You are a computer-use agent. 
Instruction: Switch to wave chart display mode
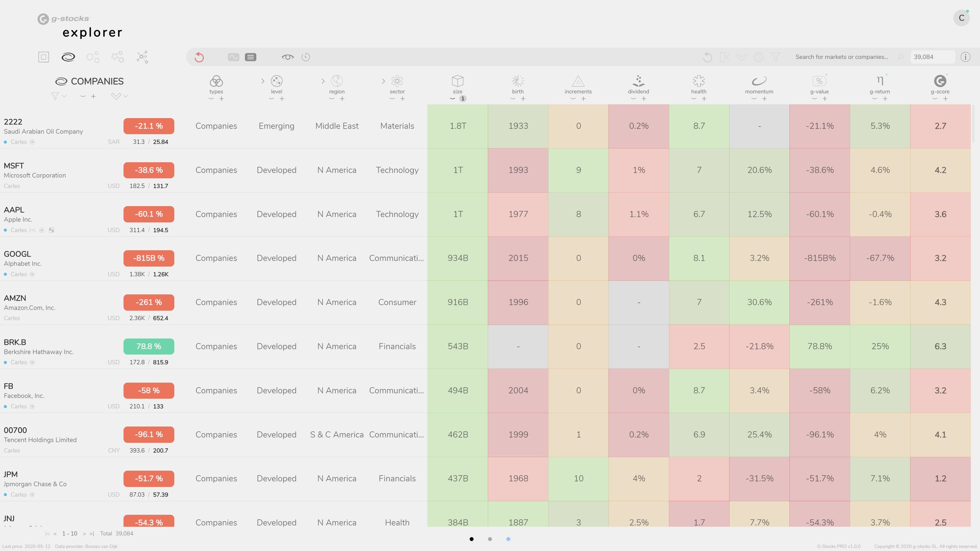[234, 57]
